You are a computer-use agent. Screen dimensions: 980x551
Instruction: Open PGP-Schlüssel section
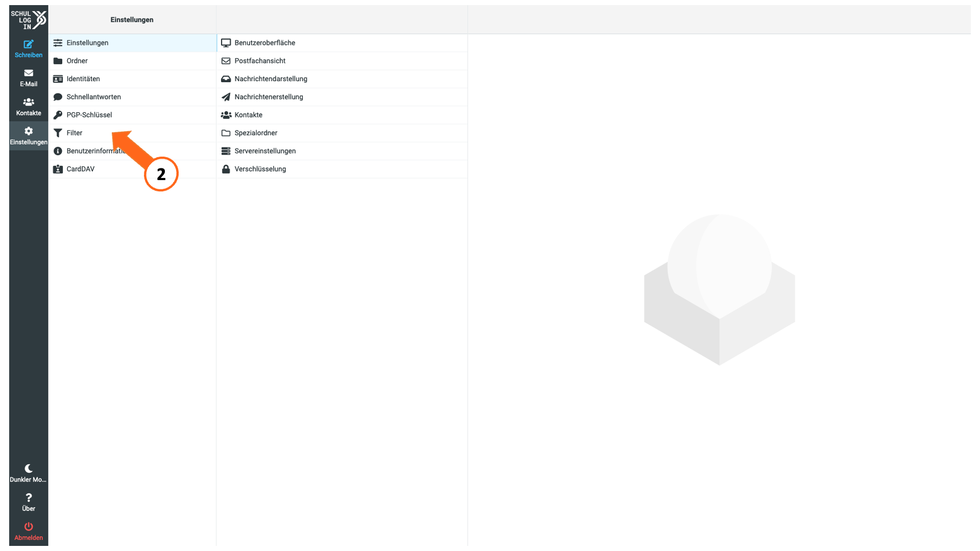click(132, 115)
